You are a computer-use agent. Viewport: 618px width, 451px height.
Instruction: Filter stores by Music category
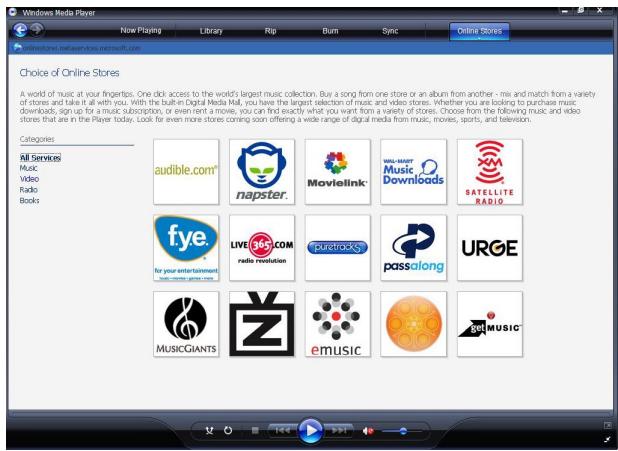(29, 168)
